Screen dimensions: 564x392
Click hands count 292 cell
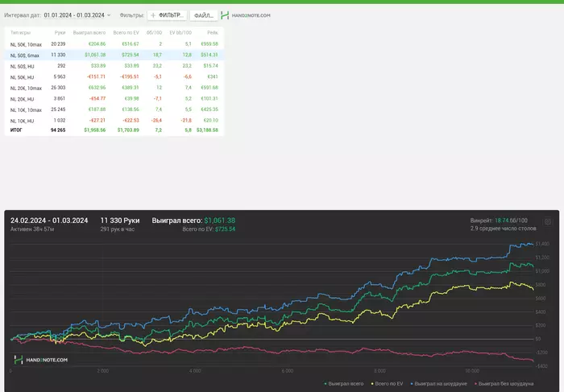pyautogui.click(x=61, y=66)
